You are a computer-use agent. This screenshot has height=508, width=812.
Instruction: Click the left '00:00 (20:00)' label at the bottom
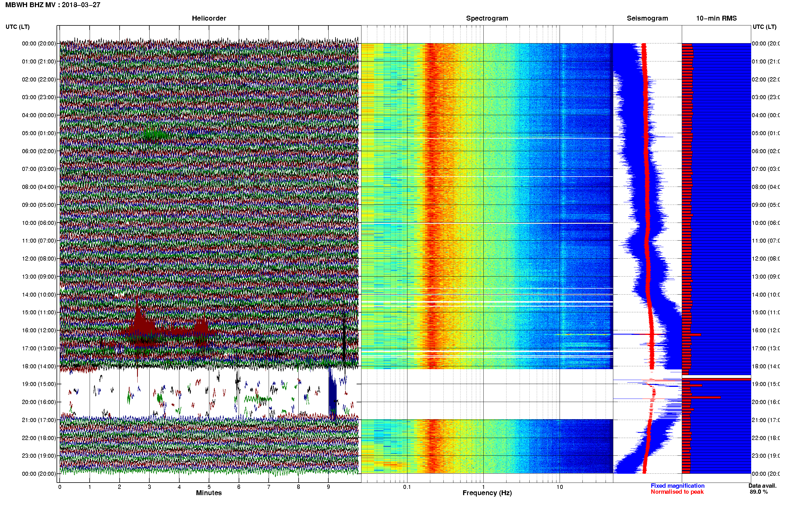(x=39, y=474)
